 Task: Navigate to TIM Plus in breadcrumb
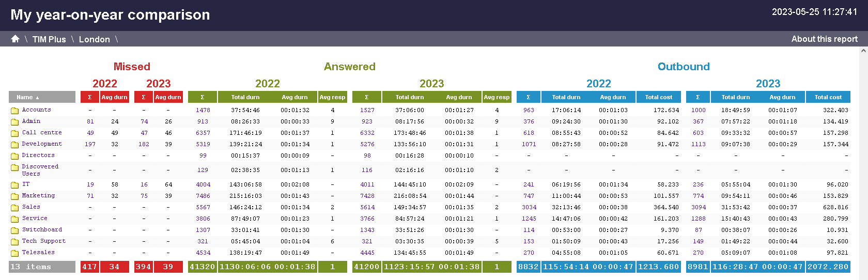[x=49, y=39]
